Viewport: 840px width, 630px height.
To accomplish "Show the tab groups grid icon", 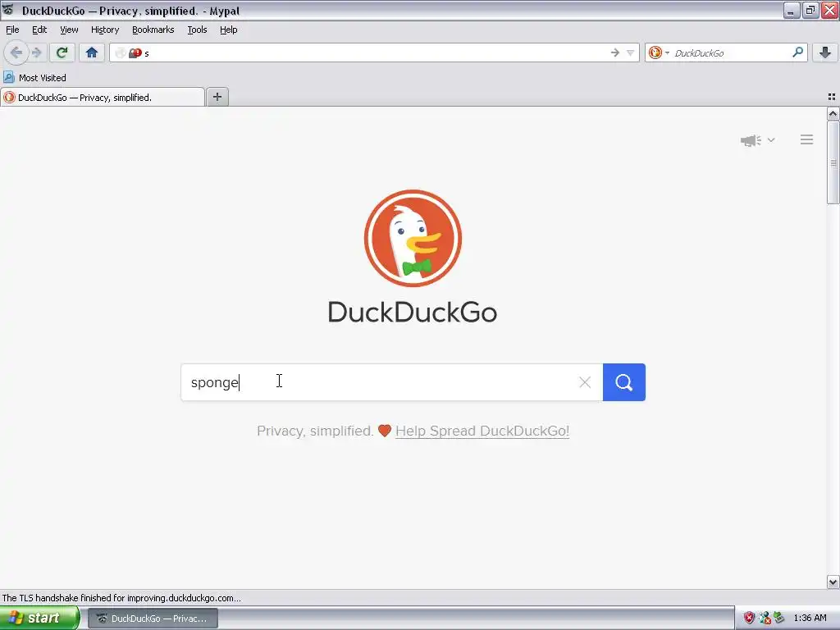I will 832,97.
